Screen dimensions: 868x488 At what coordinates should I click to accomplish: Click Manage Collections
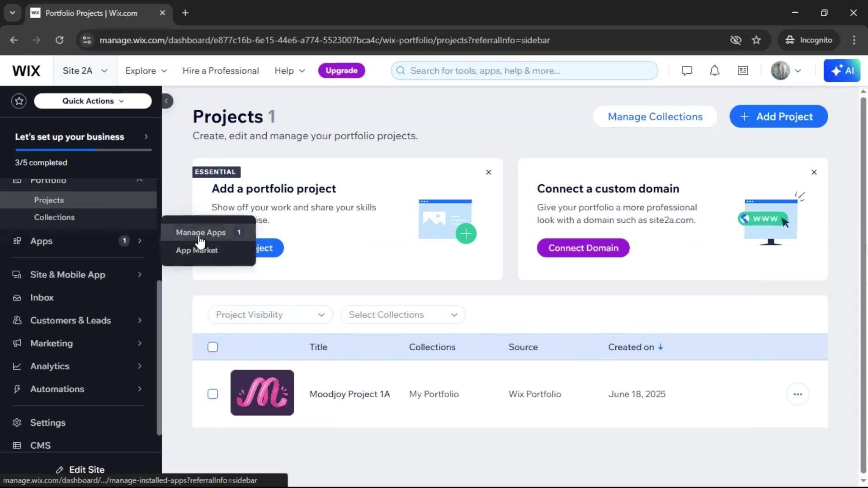tap(655, 117)
